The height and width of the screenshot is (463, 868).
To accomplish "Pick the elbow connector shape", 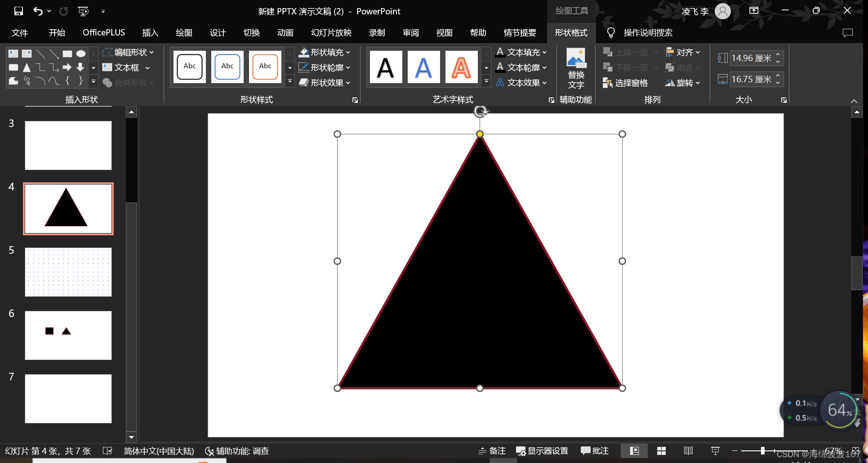I will (40, 67).
